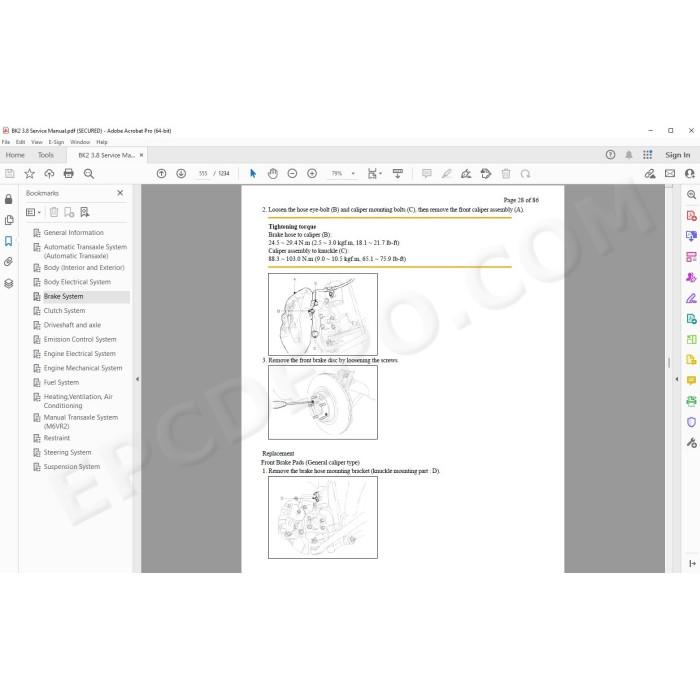Open the General Information bookmark
700x700 pixels.
pos(74,233)
